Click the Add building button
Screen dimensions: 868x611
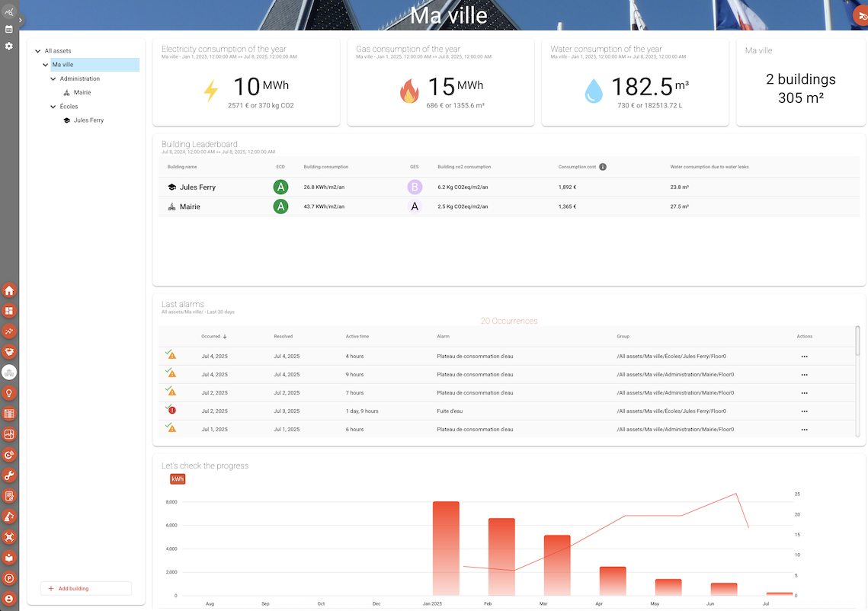click(86, 589)
